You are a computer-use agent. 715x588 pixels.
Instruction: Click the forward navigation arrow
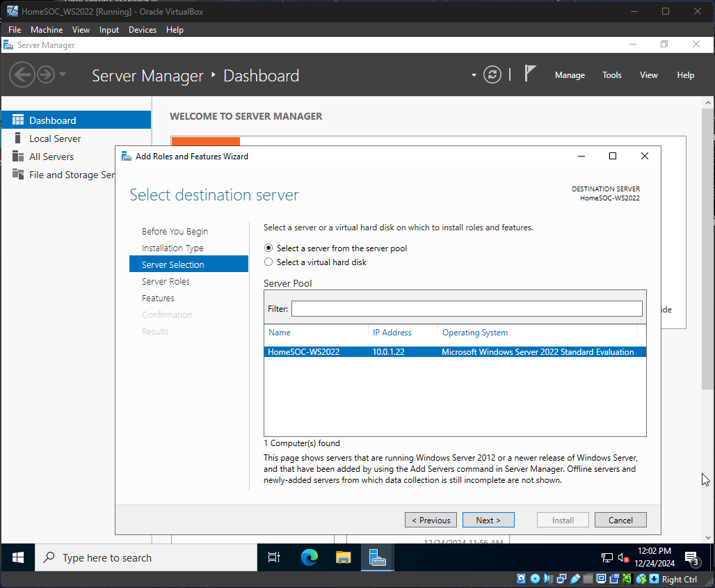(x=45, y=74)
